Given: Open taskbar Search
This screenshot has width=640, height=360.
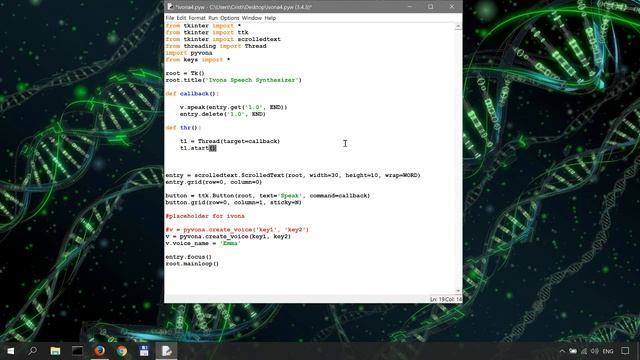Looking at the screenshot, I should pos(33,351).
